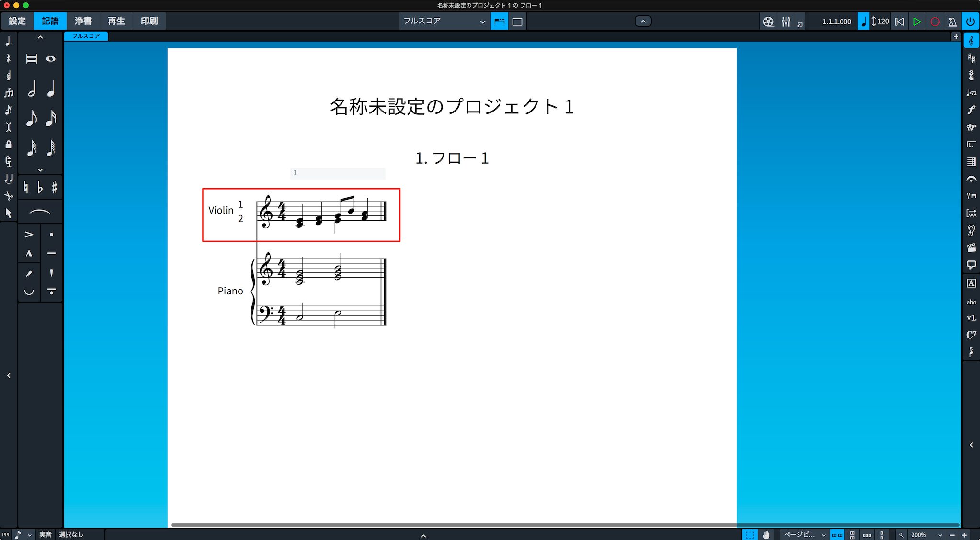Toggle playback engine power button

(x=970, y=22)
